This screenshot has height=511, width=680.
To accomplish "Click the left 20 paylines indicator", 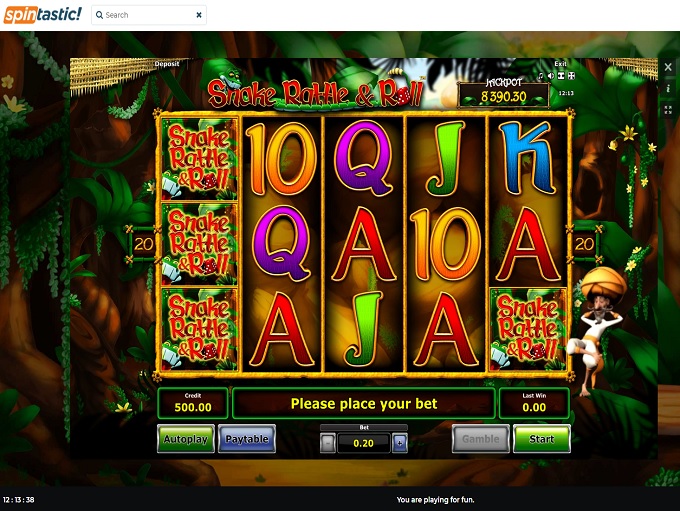I will tap(143, 244).
